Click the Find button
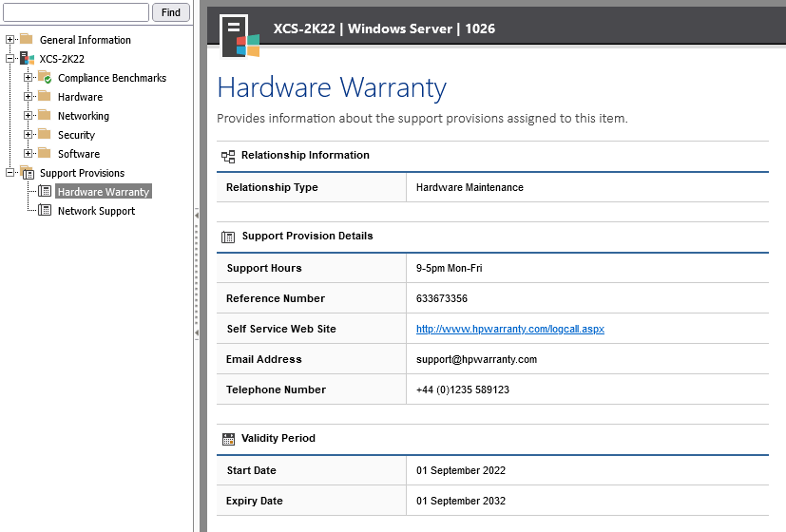 [x=170, y=12]
